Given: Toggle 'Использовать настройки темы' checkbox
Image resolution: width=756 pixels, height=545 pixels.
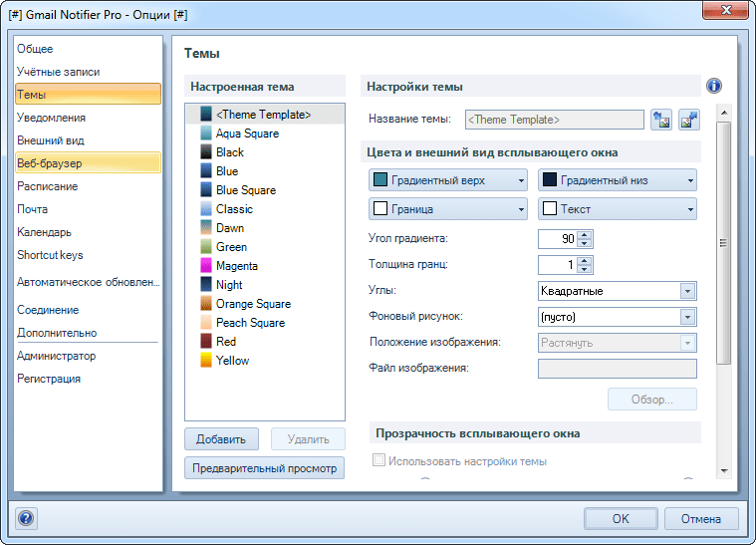Looking at the screenshot, I should (378, 460).
